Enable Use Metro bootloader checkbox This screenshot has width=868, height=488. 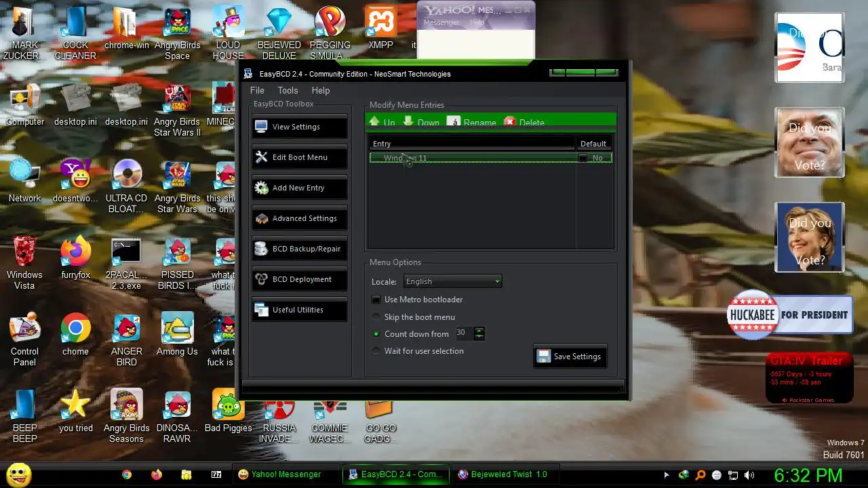[376, 300]
